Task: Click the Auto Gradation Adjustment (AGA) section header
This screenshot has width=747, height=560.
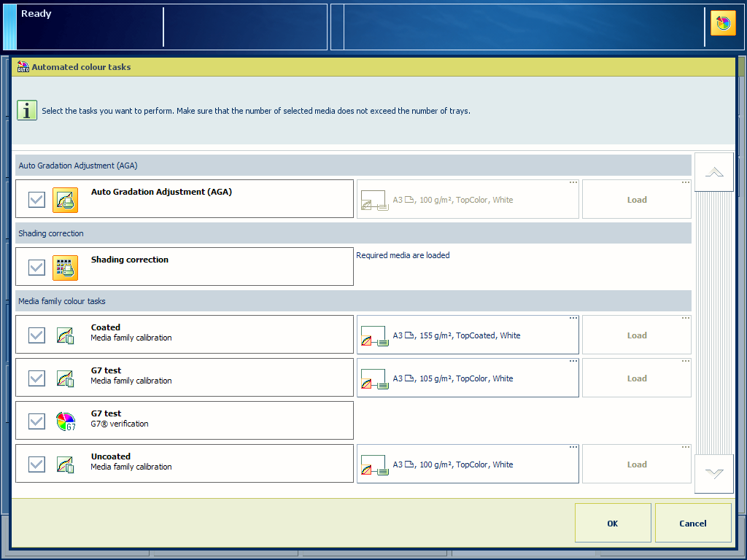Action: point(354,166)
